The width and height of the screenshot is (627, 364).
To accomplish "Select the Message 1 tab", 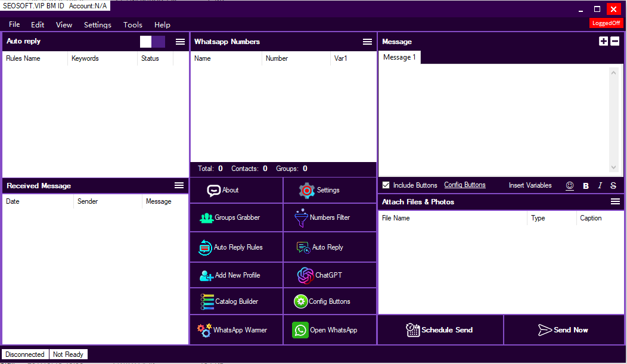I will point(399,57).
